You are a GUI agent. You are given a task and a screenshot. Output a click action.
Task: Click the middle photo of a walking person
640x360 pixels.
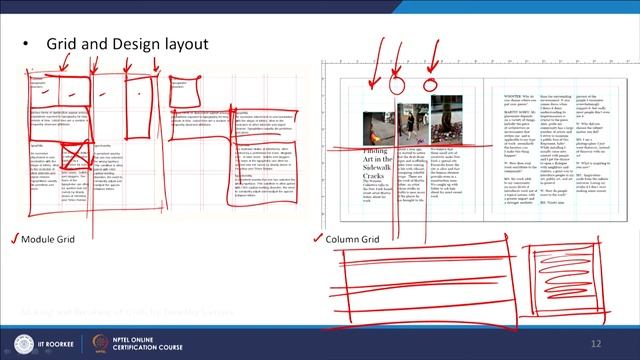[x=413, y=124]
